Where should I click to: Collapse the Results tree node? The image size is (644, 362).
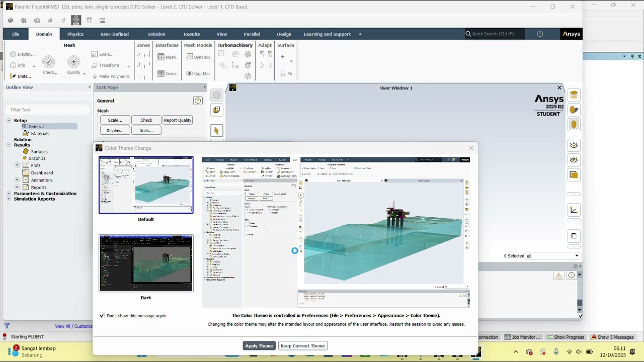coord(9,145)
